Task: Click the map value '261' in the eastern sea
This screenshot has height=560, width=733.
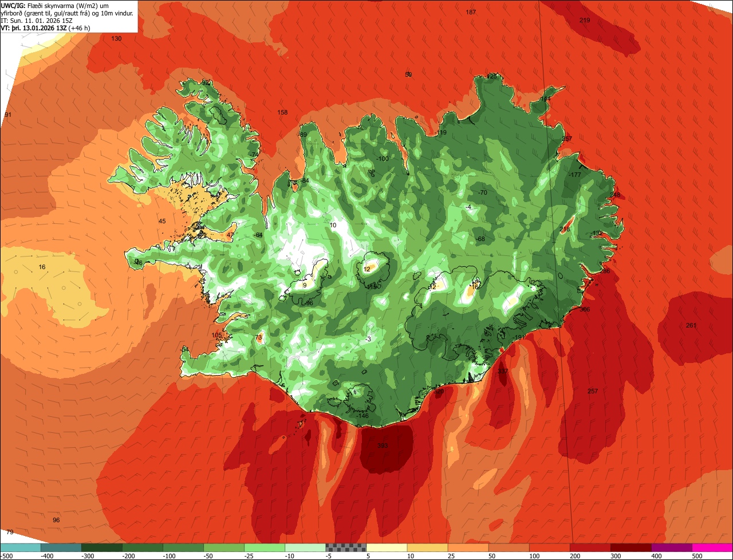Action: pos(691,326)
